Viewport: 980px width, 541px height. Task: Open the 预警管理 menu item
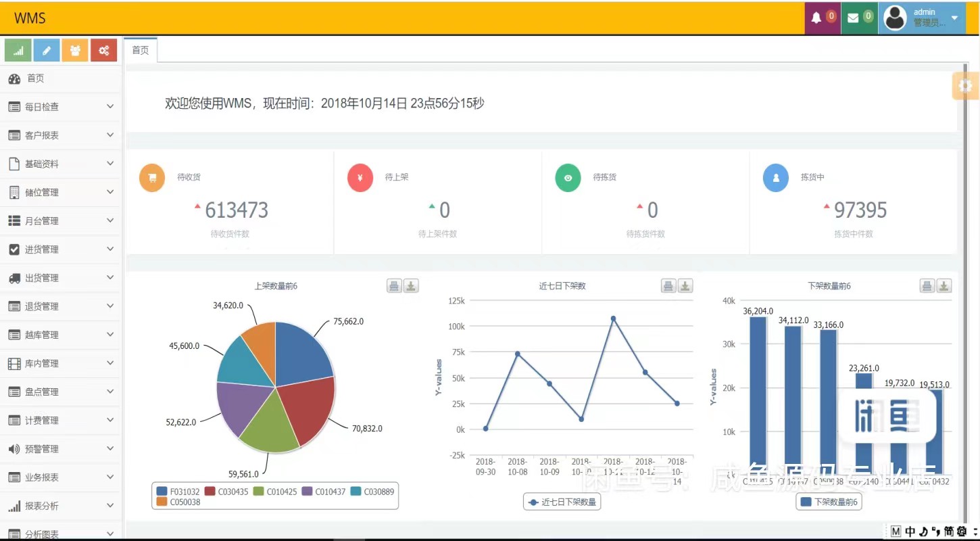(61, 448)
